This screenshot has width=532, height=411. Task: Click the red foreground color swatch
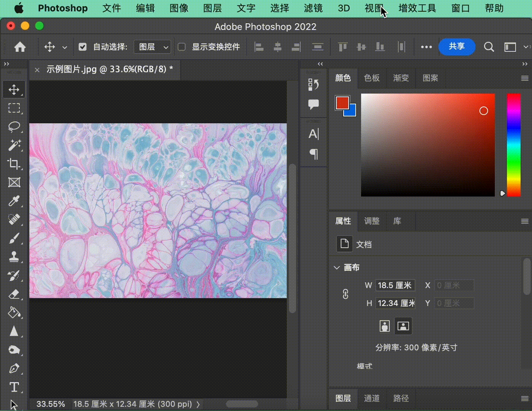click(342, 102)
